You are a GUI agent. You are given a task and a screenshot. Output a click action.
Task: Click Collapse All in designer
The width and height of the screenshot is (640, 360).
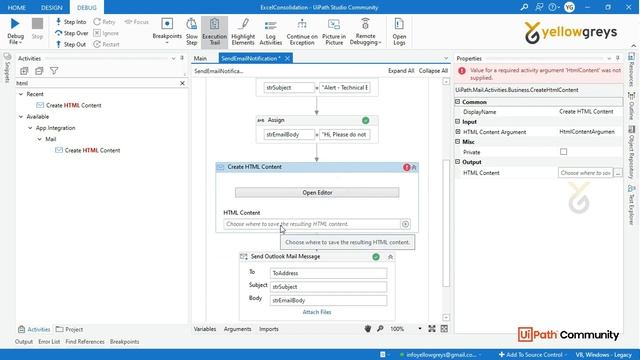pyautogui.click(x=433, y=71)
